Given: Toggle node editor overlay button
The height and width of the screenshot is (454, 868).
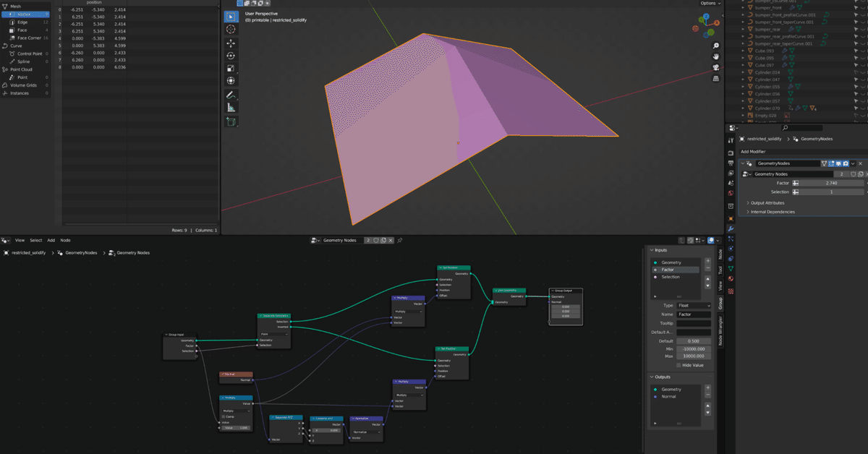Looking at the screenshot, I should tap(710, 240).
